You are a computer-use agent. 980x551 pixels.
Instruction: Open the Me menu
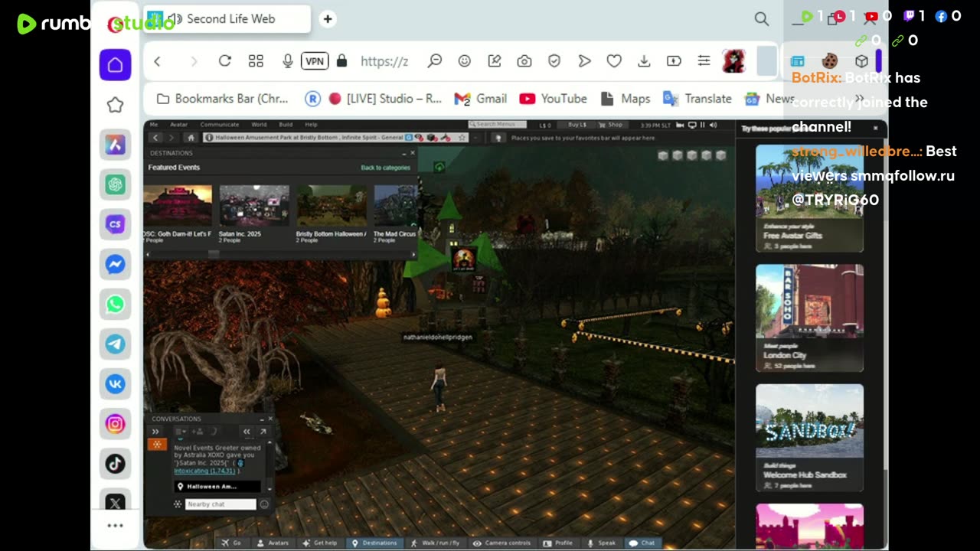[154, 124]
